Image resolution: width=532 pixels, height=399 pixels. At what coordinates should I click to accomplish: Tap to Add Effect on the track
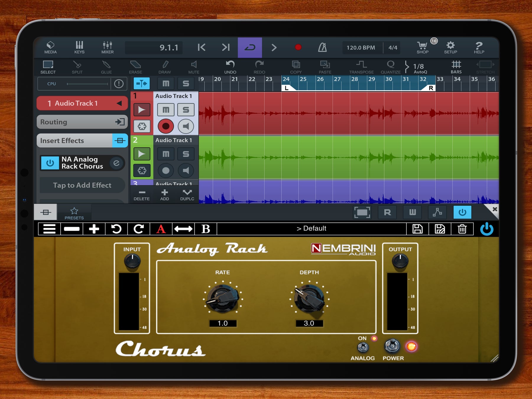(x=82, y=185)
